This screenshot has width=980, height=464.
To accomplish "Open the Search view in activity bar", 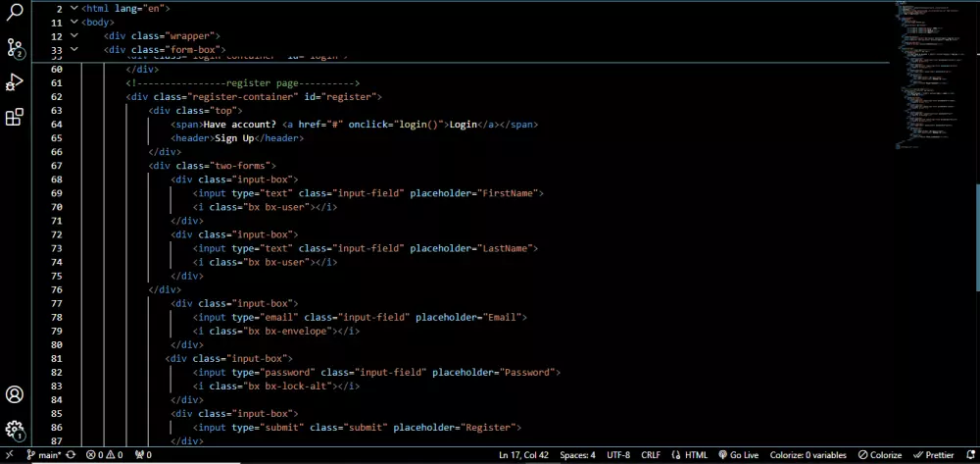I will pyautogui.click(x=15, y=11).
